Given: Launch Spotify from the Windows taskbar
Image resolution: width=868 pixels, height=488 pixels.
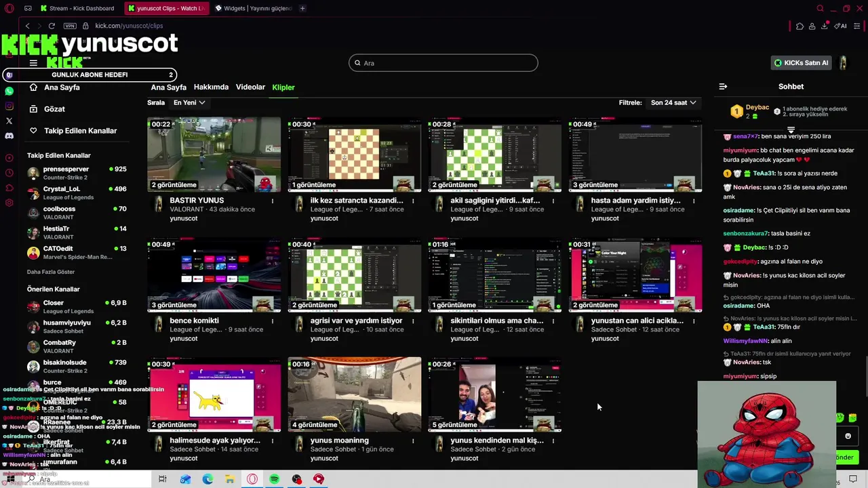Looking at the screenshot, I should (274, 479).
